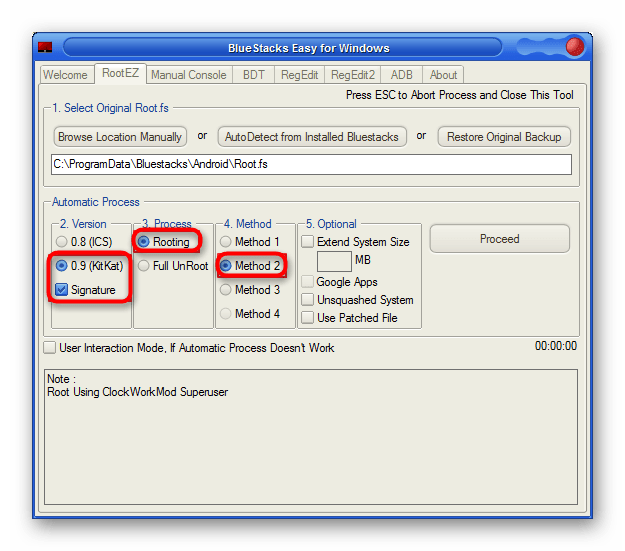Click the 00:00:00 timer text

[556, 346]
